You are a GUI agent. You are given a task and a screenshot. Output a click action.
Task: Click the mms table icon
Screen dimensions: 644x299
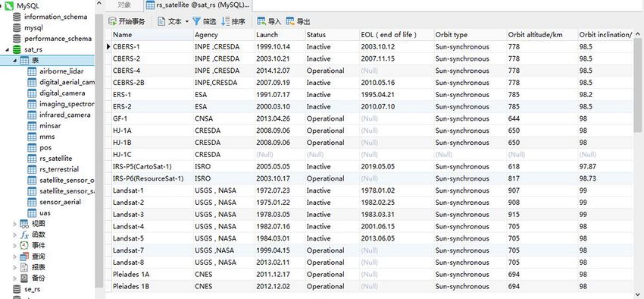click(32, 137)
